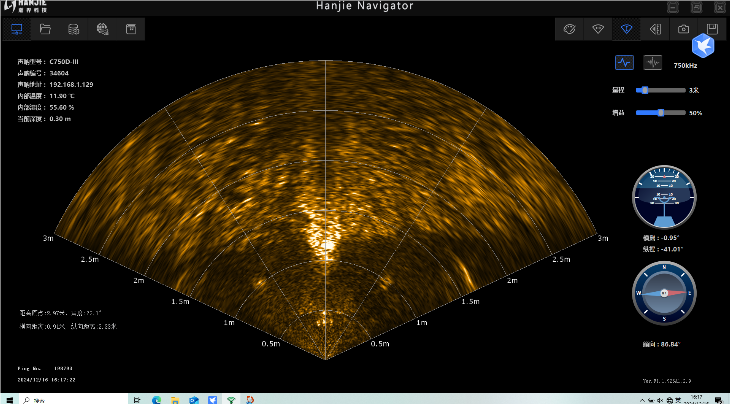
Task: Click the fan icon with dots
Action: 599,29
